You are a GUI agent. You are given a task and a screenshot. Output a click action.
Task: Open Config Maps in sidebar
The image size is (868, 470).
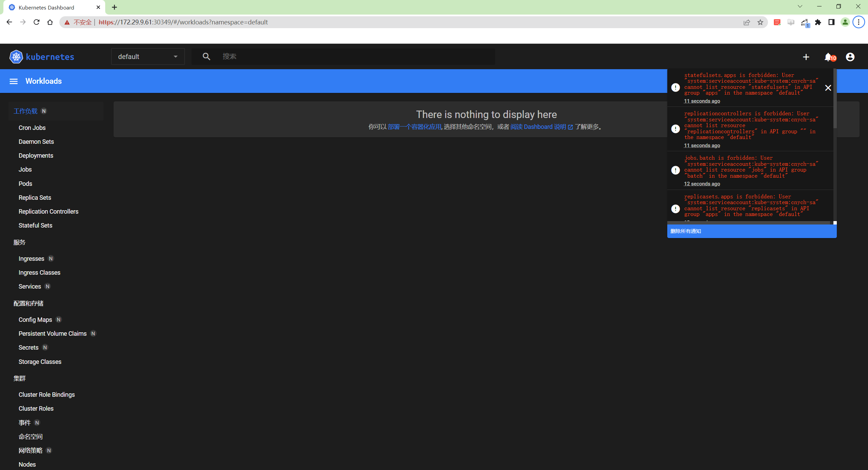(35, 320)
